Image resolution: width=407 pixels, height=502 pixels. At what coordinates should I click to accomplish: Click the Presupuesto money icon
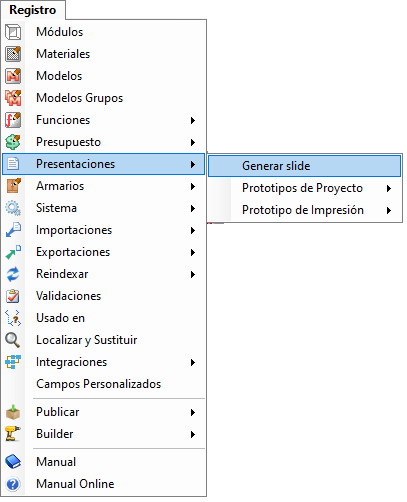[x=13, y=142]
